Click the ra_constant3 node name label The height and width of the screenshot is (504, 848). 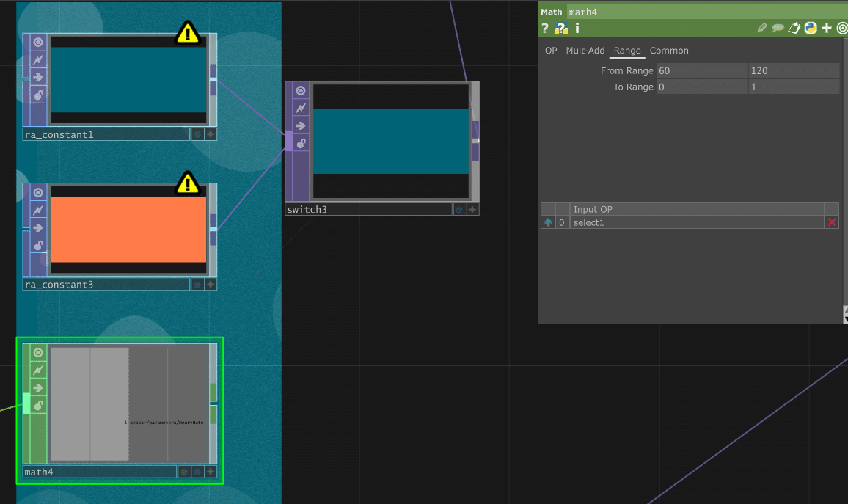pyautogui.click(x=106, y=285)
